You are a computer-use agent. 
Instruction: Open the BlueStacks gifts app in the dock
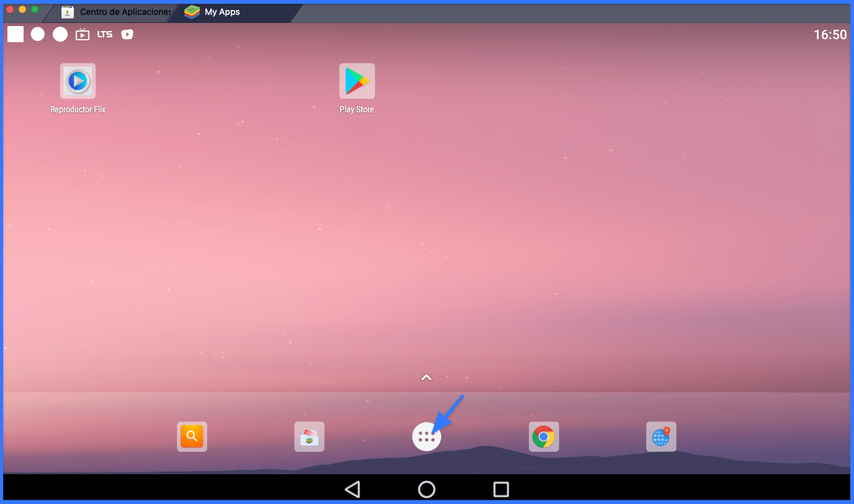pos(308,436)
